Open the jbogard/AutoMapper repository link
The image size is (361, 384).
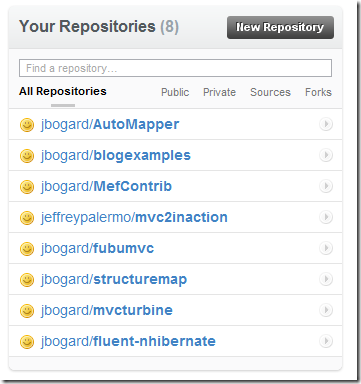click(x=110, y=124)
